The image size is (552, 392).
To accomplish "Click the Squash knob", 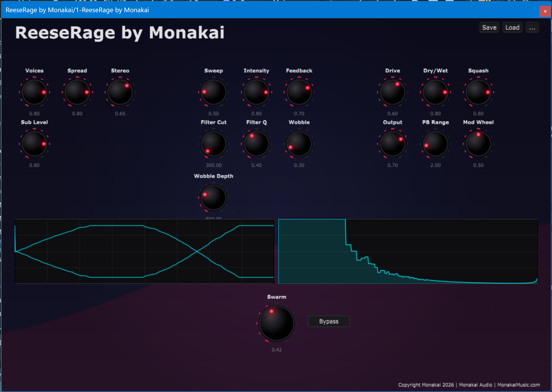I will click(x=478, y=92).
